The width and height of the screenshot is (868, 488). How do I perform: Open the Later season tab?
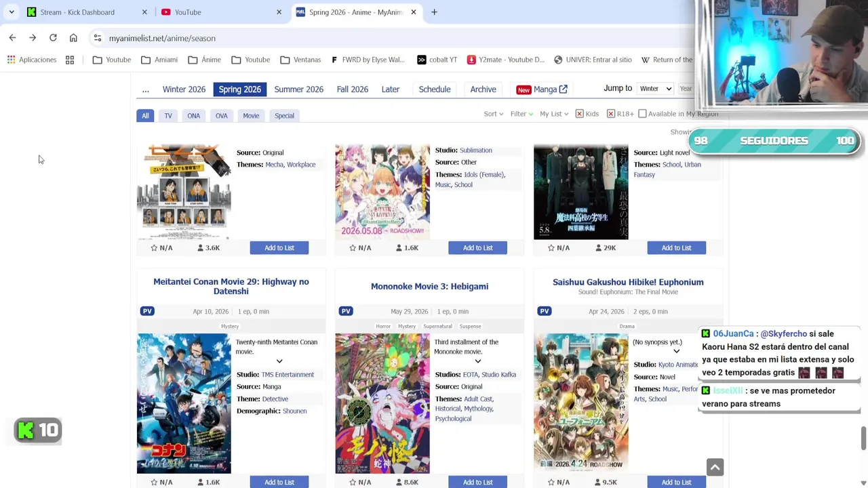(391, 89)
